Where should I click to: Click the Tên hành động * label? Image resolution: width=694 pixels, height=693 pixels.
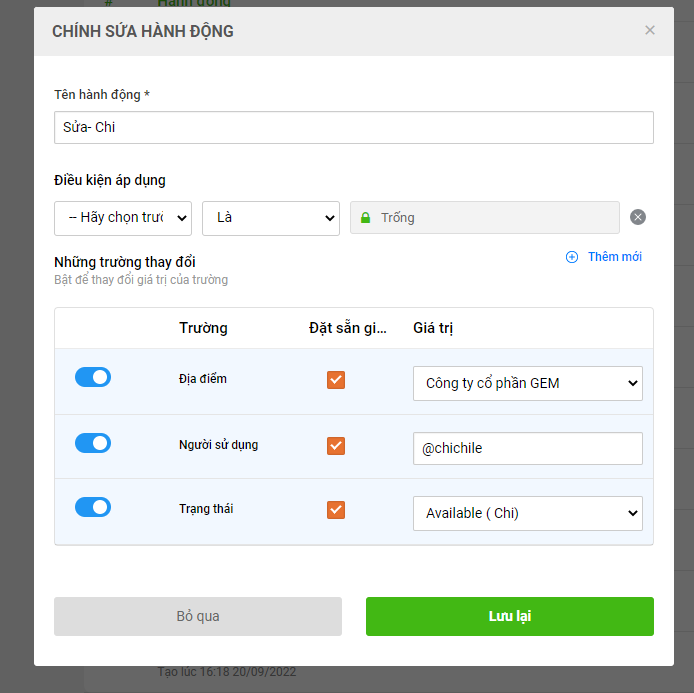[x=102, y=95]
